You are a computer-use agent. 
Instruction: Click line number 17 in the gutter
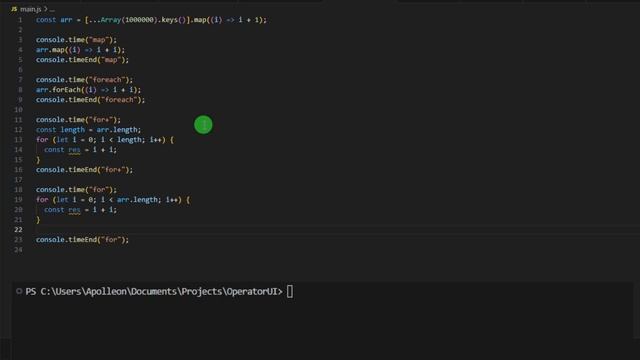18,180
